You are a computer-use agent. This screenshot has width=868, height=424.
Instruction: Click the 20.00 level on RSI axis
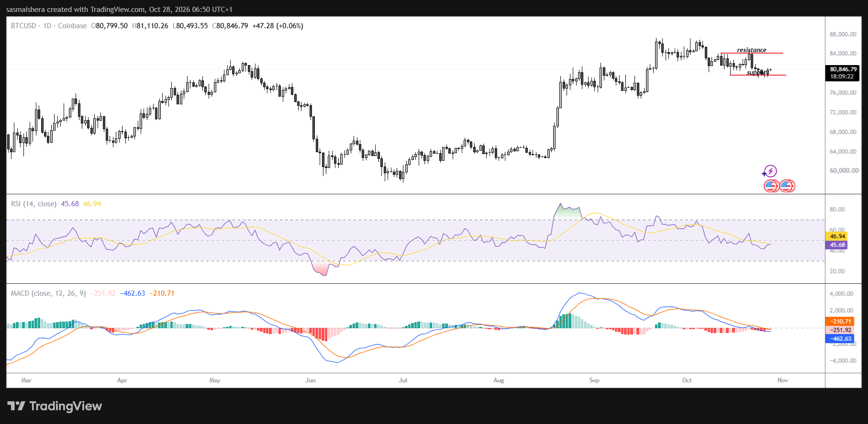tap(837, 271)
